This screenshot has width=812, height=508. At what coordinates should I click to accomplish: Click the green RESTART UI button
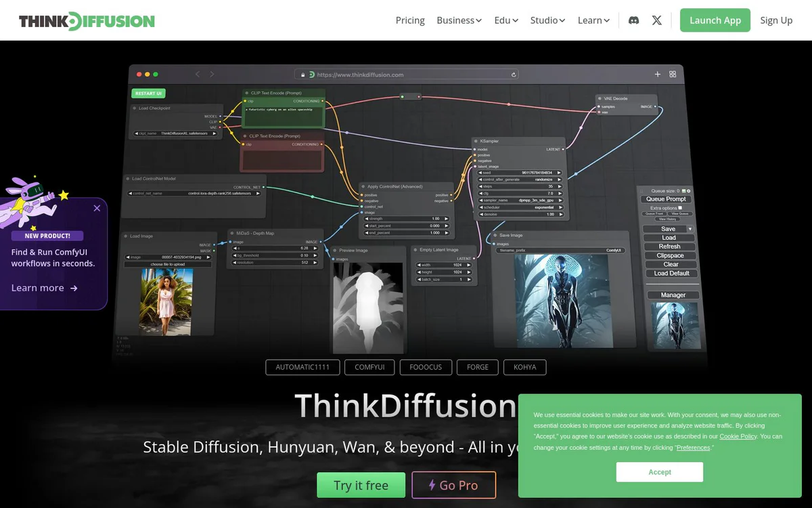tap(148, 93)
